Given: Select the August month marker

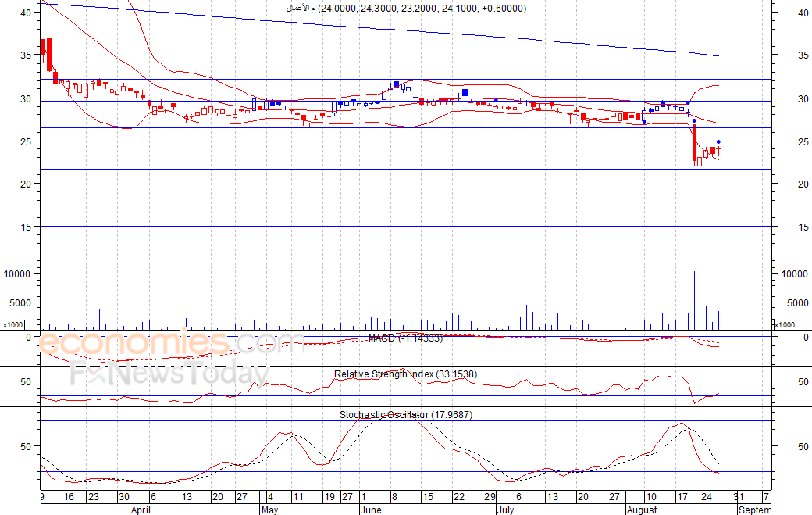Looking at the screenshot, I should point(642,510).
